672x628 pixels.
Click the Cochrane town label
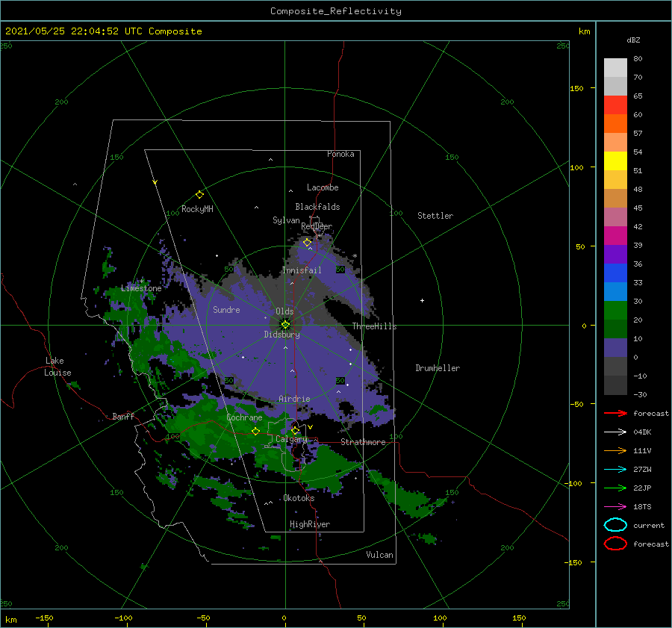(x=244, y=417)
